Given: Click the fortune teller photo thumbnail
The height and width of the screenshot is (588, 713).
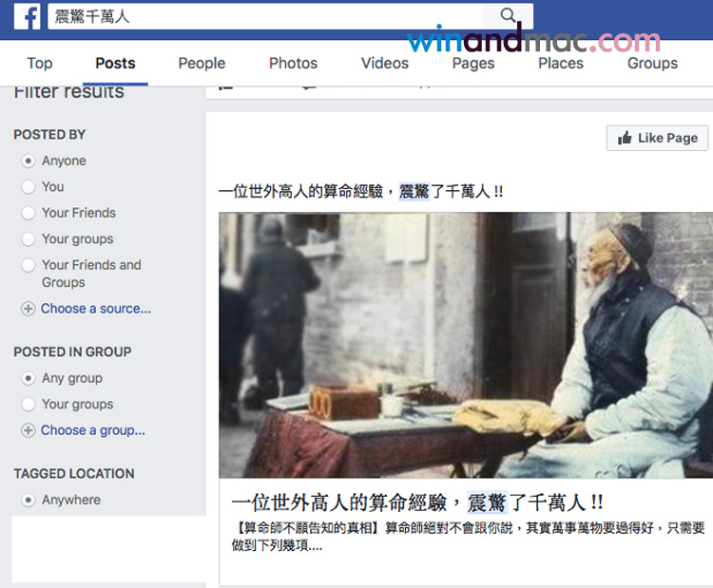Looking at the screenshot, I should 466,345.
